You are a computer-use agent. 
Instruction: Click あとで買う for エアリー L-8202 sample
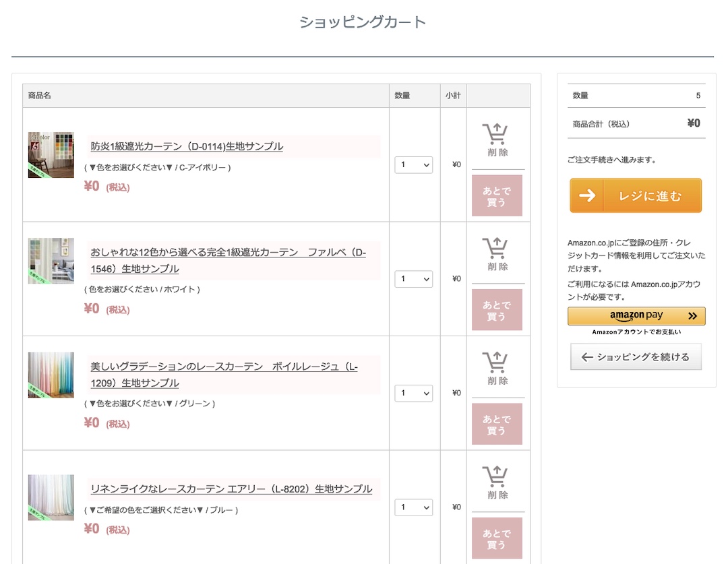pyautogui.click(x=497, y=538)
